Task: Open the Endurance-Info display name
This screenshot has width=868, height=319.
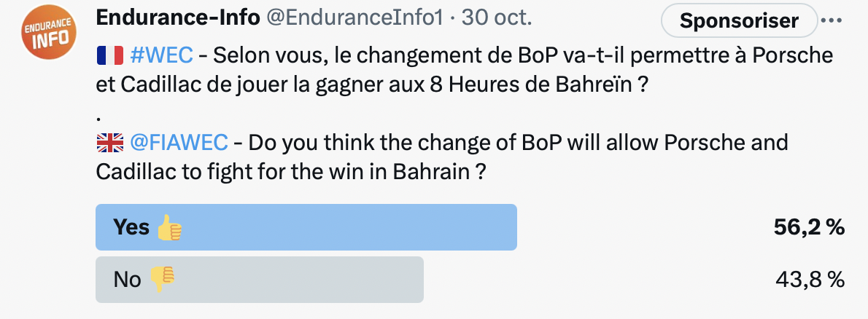Action: 178,18
